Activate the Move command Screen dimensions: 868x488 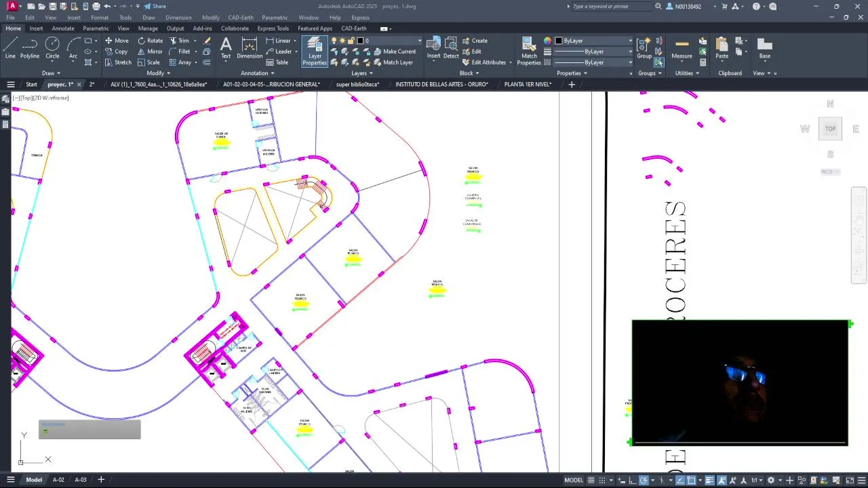click(116, 41)
